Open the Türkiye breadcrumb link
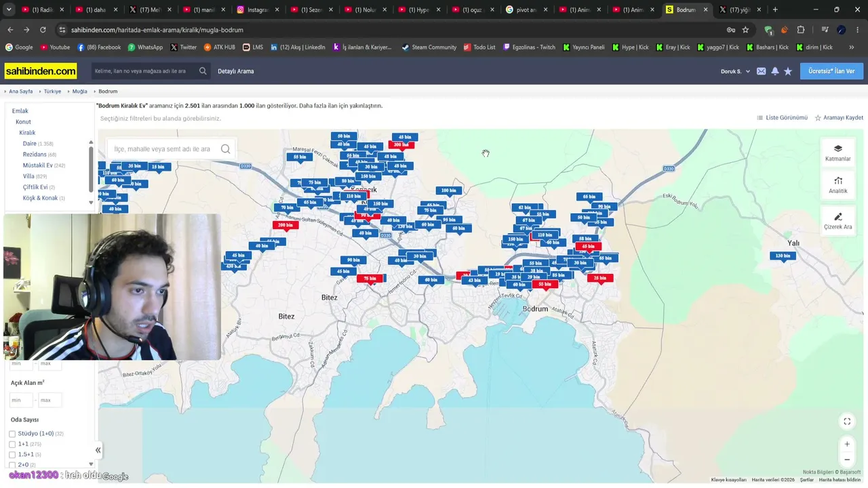The width and height of the screenshot is (868, 488). click(52, 91)
